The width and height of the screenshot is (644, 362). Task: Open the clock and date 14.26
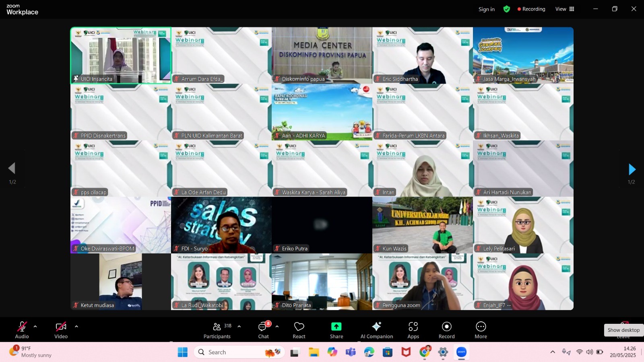pos(623,352)
